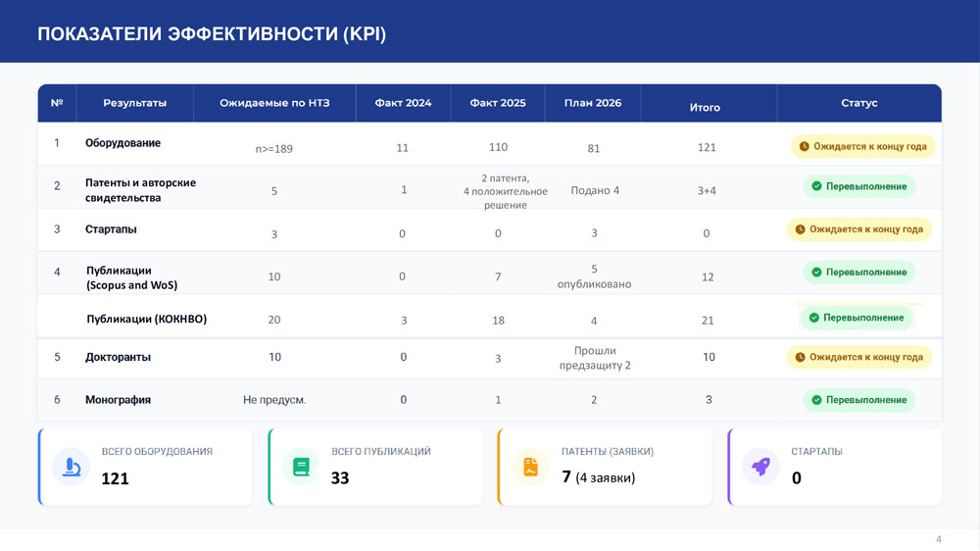Viewport: 980px width, 551px height.
Task: Click the Показатели эффективности (KPI) title
Action: [x=212, y=34]
